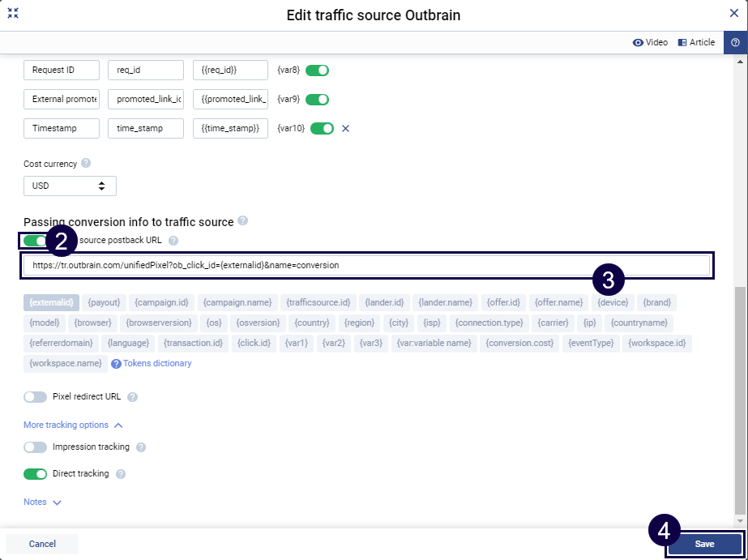748x560 pixels.
Task: Remove the Timestamp parameter row
Action: coord(345,128)
